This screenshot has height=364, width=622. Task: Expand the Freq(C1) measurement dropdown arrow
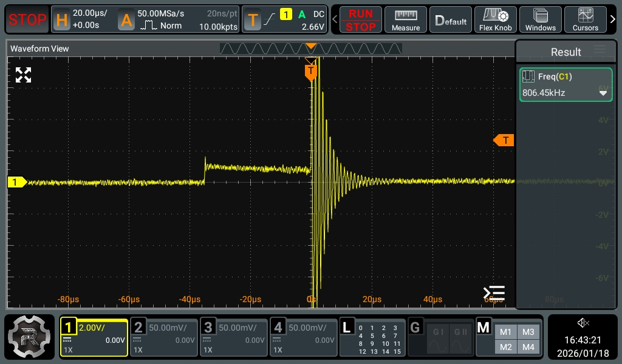tap(603, 93)
